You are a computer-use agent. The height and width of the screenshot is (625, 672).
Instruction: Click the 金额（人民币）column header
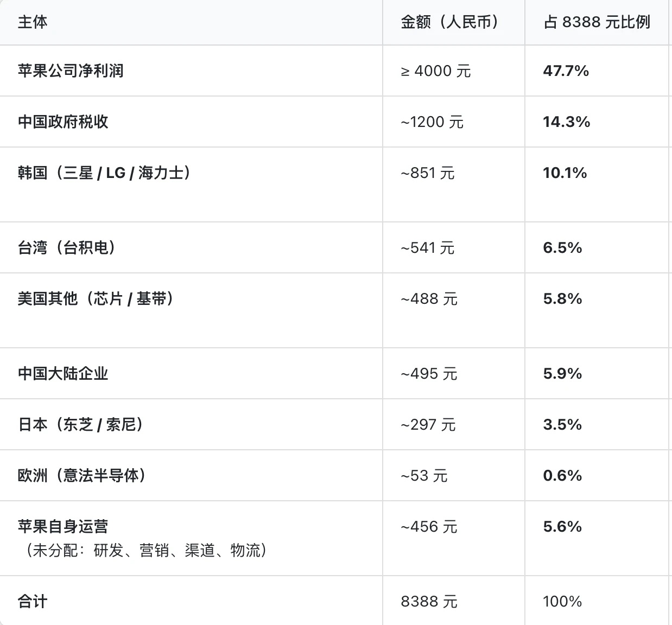(450, 22)
